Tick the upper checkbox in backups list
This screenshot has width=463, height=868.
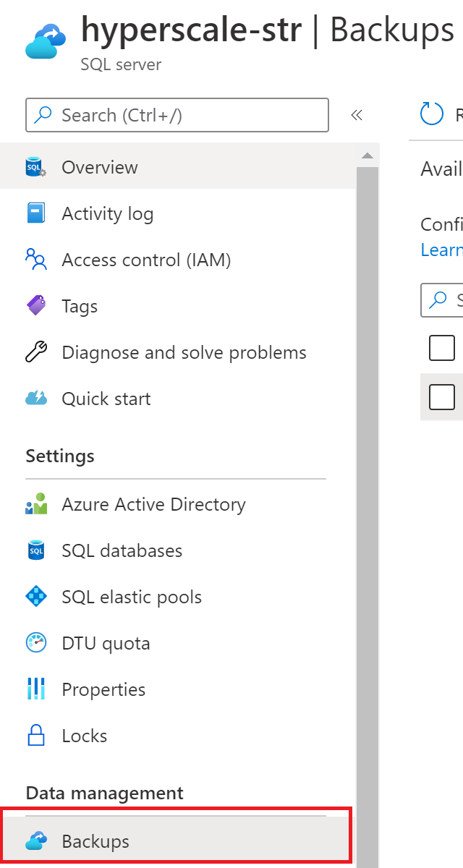[x=442, y=348]
